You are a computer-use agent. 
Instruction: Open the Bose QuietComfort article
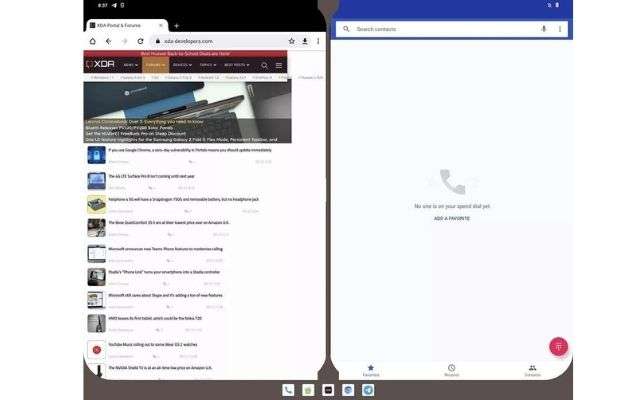click(x=169, y=223)
